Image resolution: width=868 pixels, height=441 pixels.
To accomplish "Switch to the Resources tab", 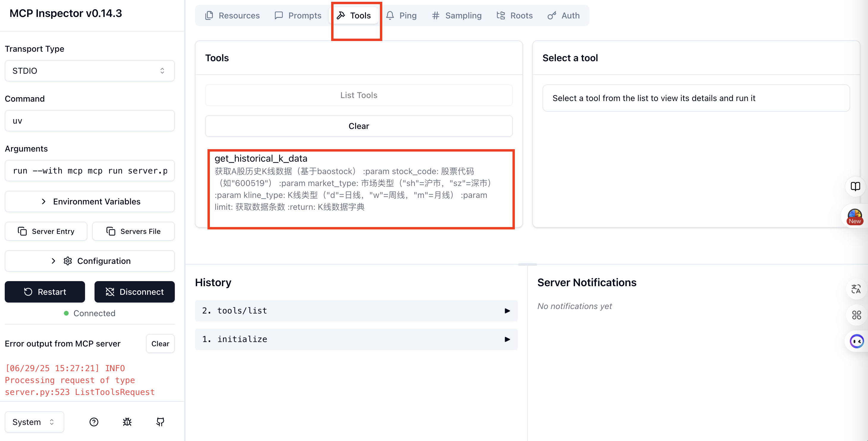I will click(x=232, y=15).
